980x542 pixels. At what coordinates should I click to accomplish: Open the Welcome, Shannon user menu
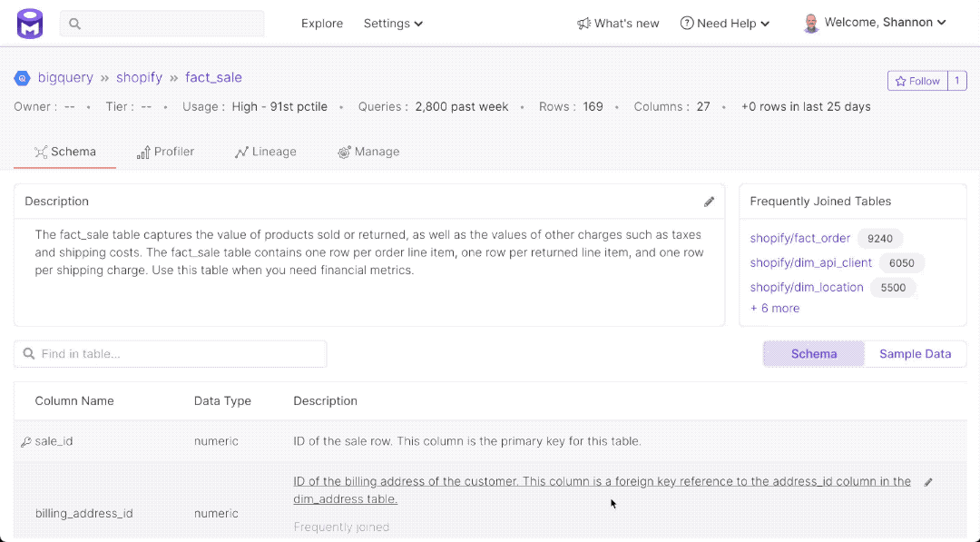[885, 23]
